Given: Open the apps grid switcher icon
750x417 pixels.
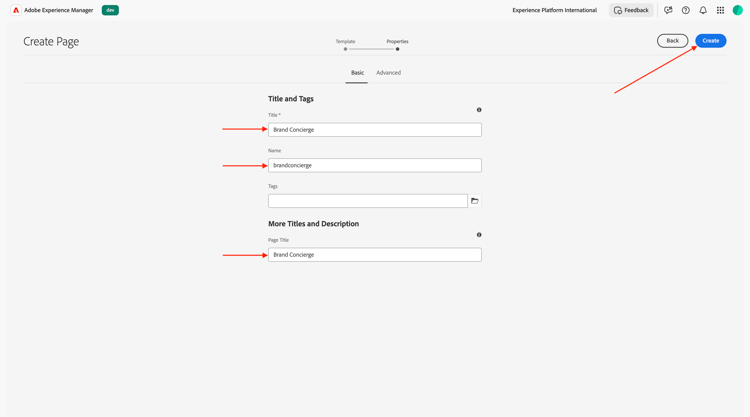Looking at the screenshot, I should (x=720, y=10).
